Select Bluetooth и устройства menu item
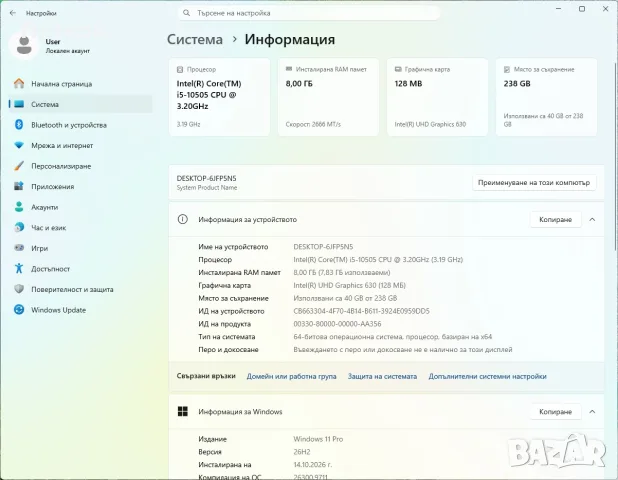The image size is (618, 480). pyautogui.click(x=80, y=125)
